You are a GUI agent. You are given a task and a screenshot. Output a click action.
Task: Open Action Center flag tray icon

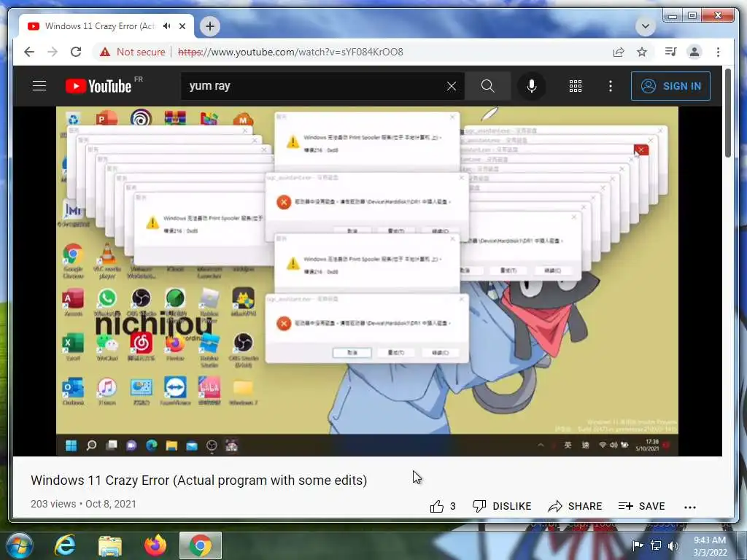tap(638, 545)
